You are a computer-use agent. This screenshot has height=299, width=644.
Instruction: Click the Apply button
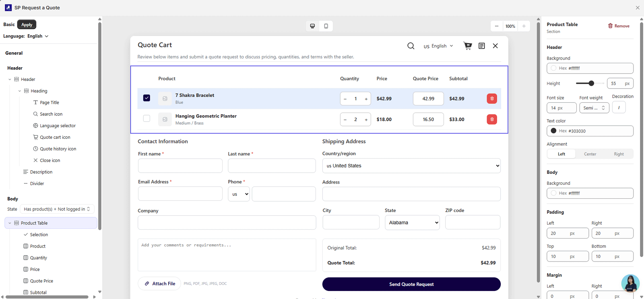pyautogui.click(x=27, y=25)
